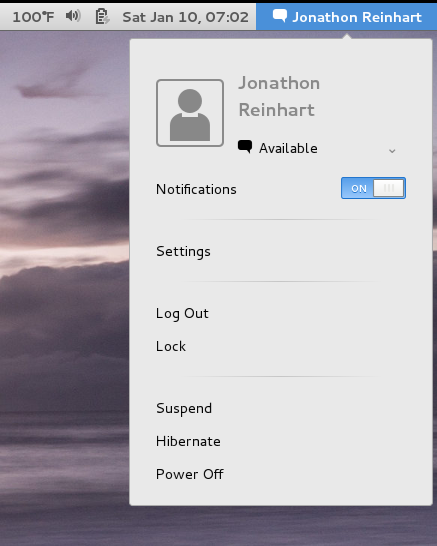Click the Notifications label
The height and width of the screenshot is (546, 437).
[196, 189]
